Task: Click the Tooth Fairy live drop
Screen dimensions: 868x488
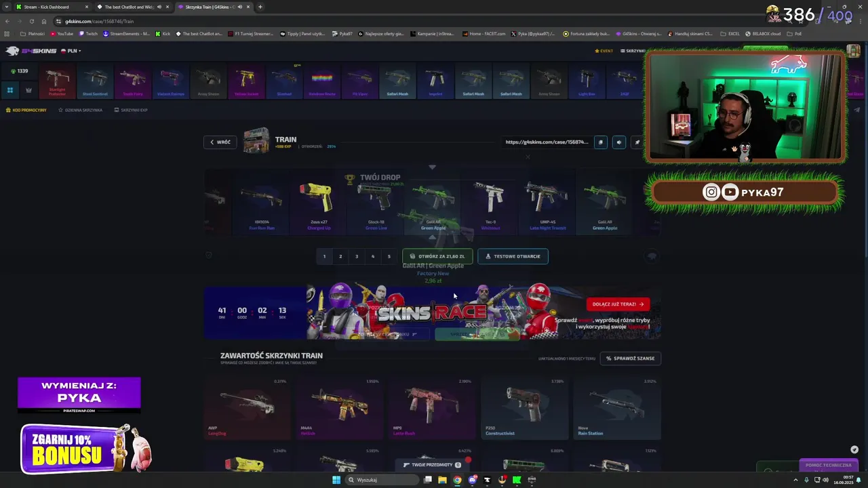Action: tap(133, 81)
